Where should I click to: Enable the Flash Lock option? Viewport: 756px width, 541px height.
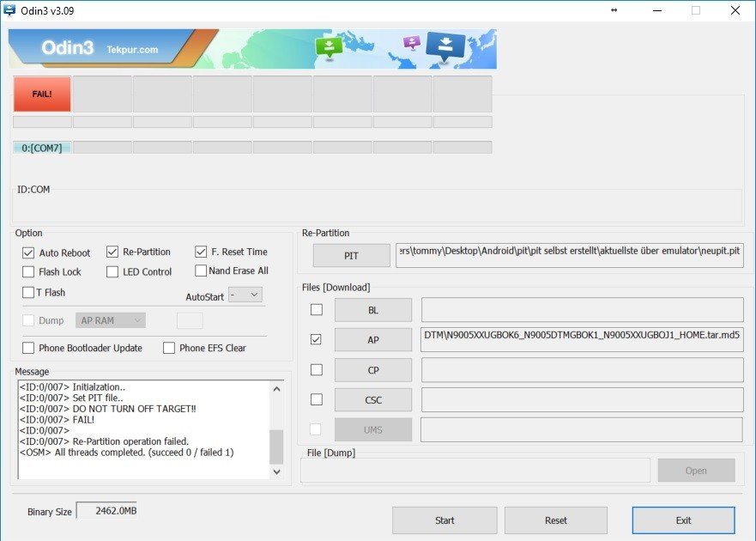28,271
